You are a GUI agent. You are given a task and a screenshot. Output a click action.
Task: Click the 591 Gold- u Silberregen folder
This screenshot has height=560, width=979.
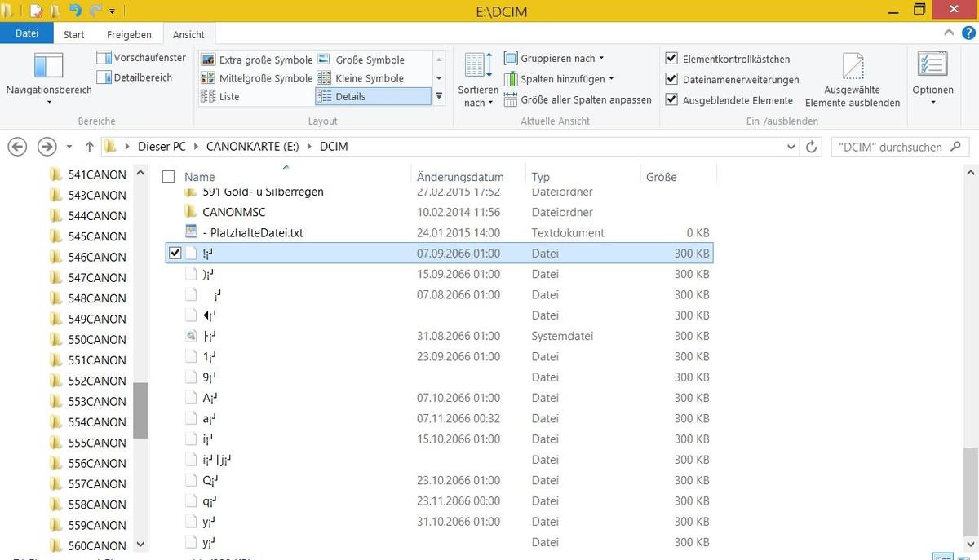point(263,192)
